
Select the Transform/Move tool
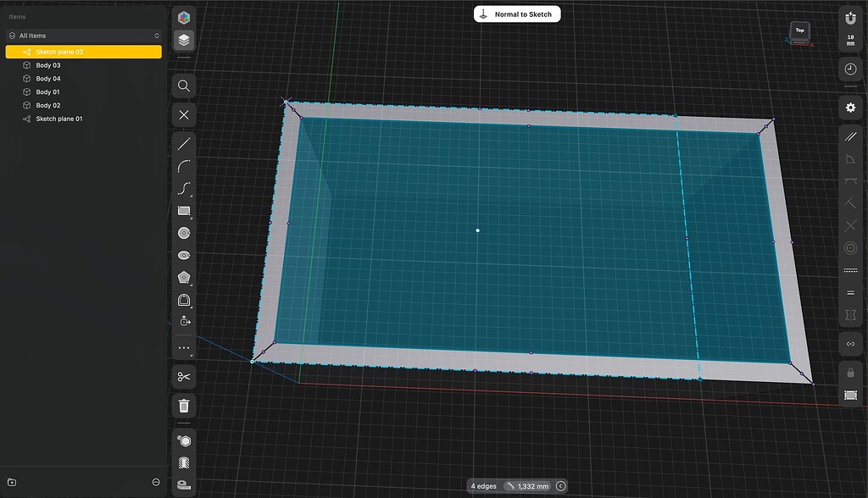point(184,320)
